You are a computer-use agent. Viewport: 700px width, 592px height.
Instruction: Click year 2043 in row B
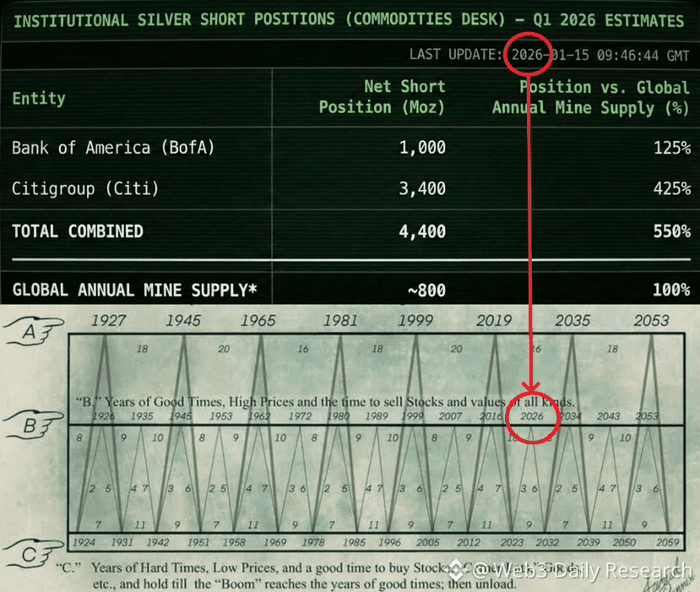click(609, 416)
